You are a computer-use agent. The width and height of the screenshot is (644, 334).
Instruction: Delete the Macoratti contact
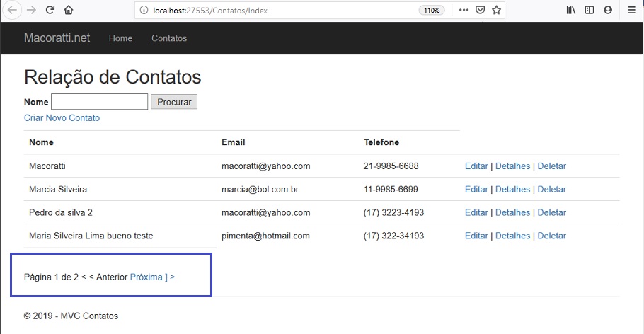click(x=551, y=166)
